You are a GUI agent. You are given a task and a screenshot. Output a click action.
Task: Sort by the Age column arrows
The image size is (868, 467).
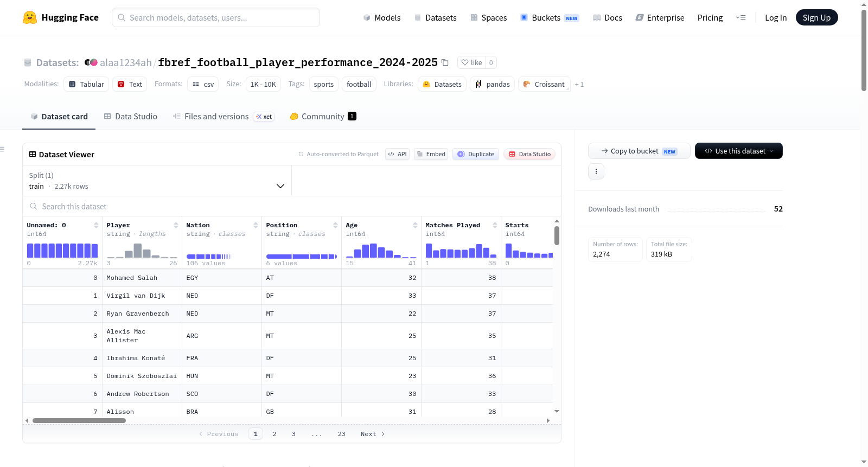click(x=415, y=225)
